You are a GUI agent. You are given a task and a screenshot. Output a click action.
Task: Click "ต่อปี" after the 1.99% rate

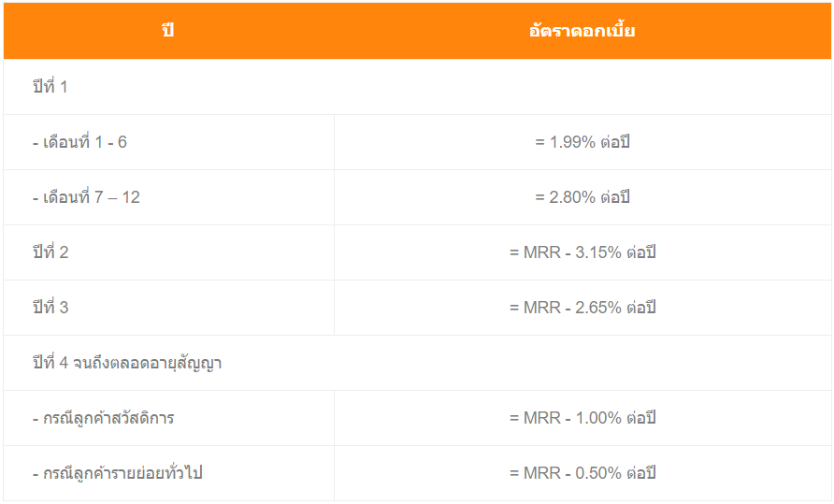coord(615,142)
